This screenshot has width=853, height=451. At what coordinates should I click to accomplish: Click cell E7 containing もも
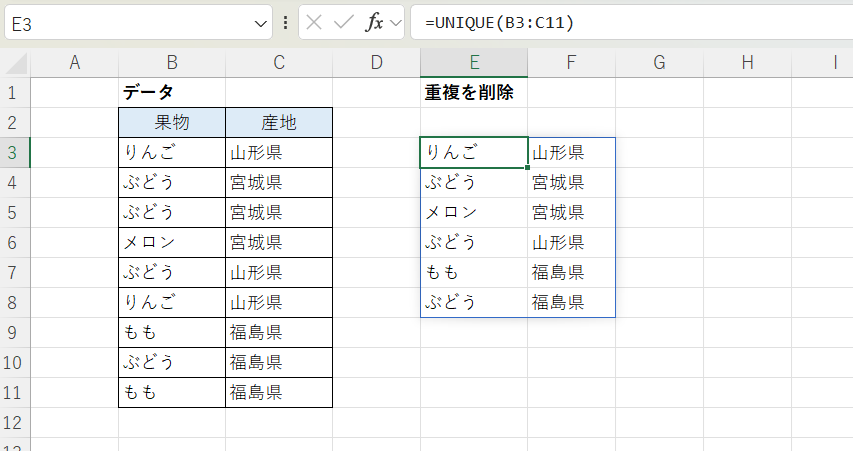coord(474,272)
